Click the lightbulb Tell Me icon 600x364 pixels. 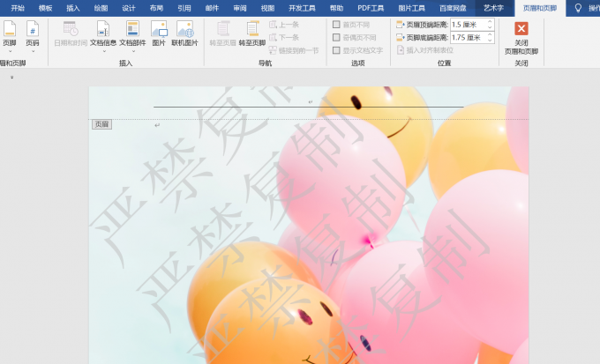[578, 8]
